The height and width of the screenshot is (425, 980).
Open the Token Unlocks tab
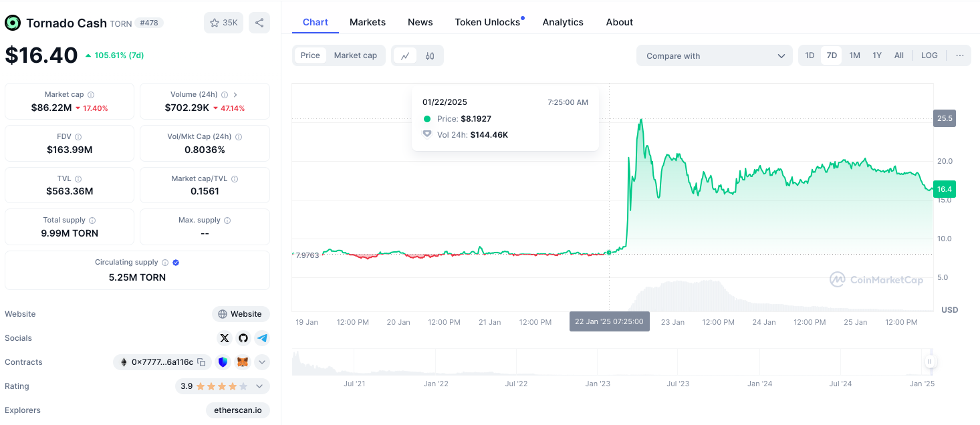(x=487, y=22)
